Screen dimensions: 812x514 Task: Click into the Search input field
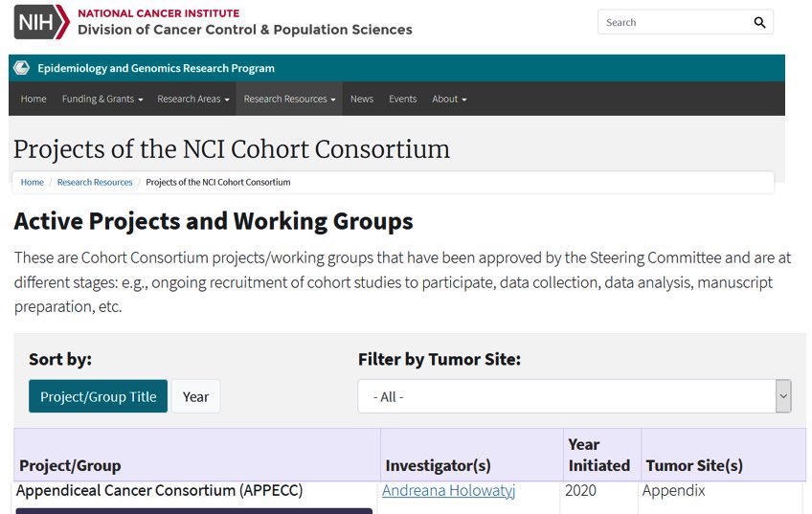point(673,22)
